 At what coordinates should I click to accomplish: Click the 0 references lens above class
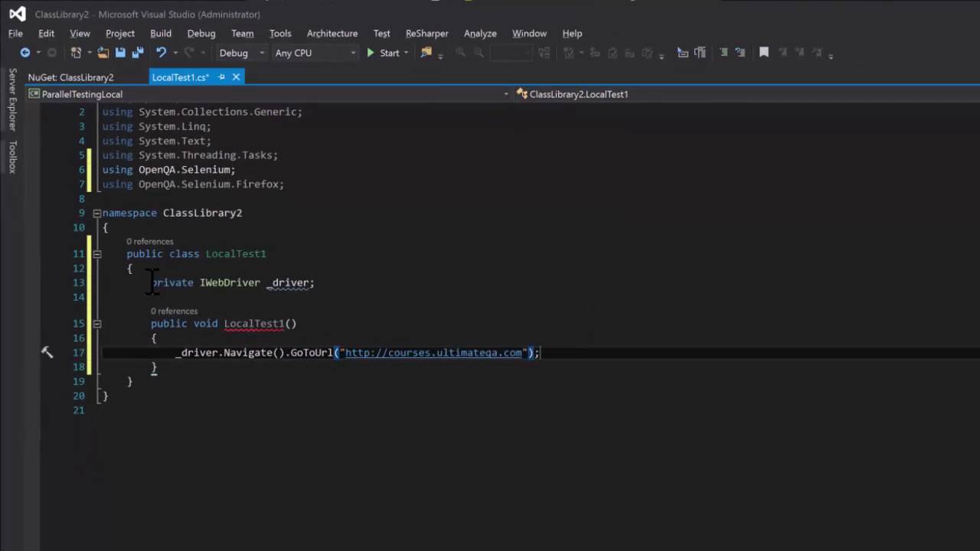(x=150, y=241)
